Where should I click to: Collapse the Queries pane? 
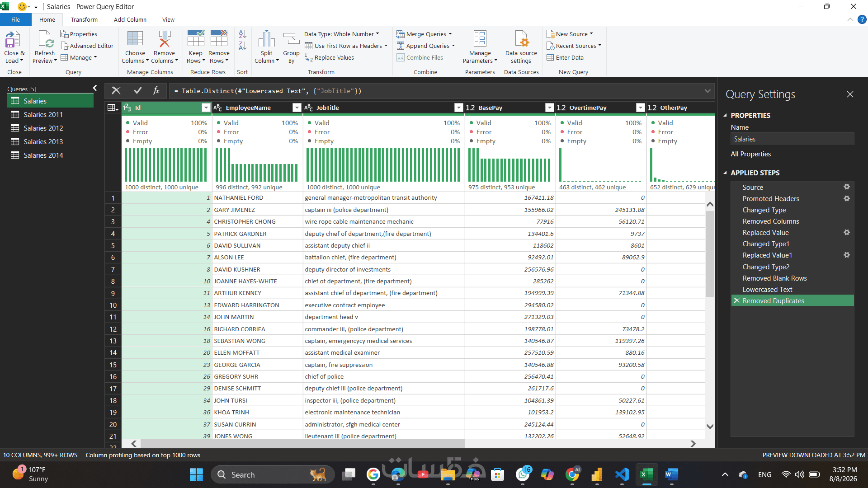point(95,88)
